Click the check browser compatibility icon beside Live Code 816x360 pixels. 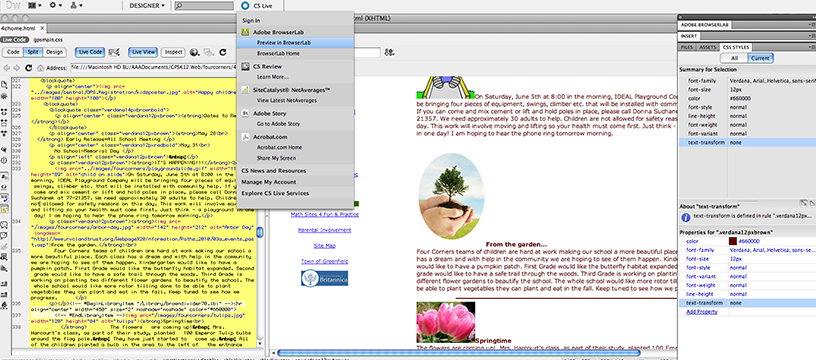coord(114,52)
